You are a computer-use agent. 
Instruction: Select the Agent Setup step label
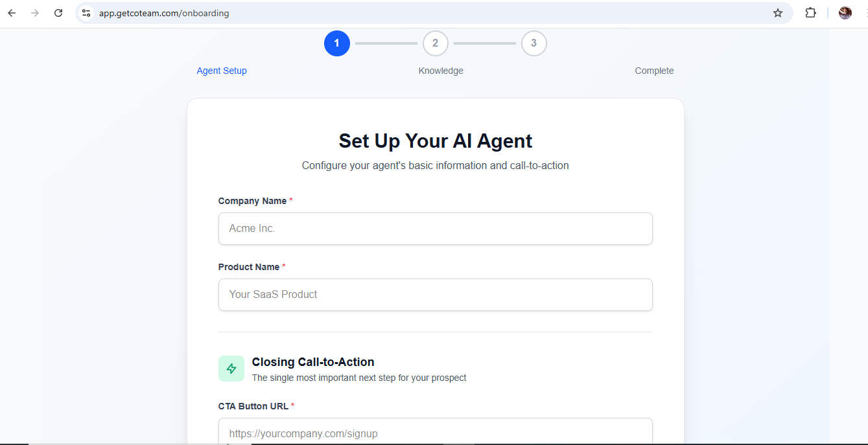222,71
